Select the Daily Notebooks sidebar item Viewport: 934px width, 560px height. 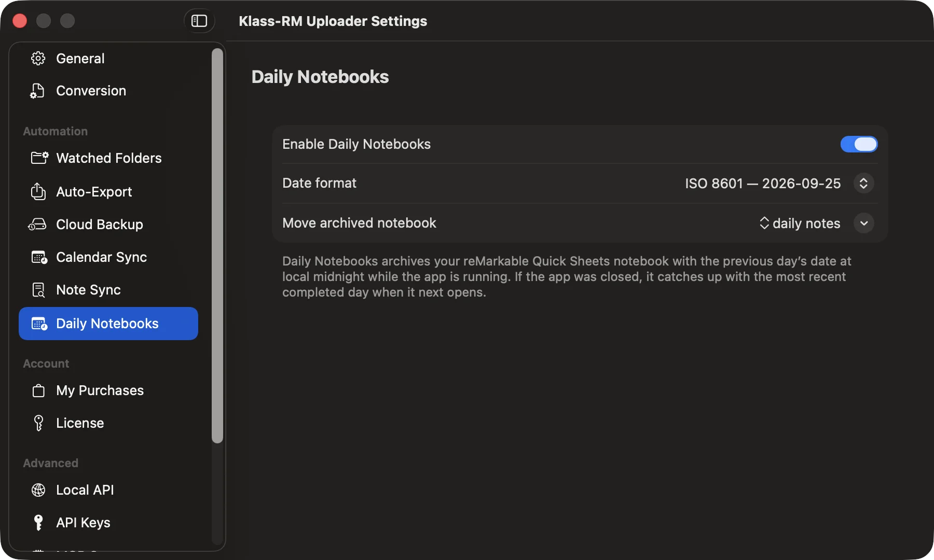pyautogui.click(x=108, y=324)
